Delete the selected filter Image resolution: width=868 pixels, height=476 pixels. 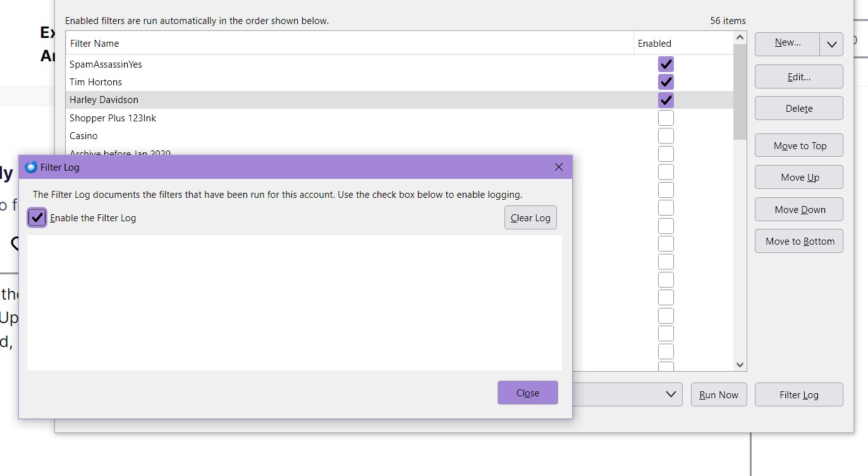pos(799,109)
